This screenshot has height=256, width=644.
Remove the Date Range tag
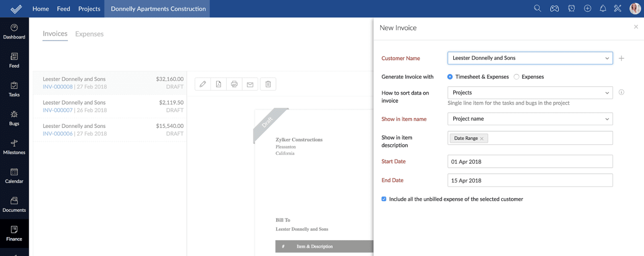click(482, 138)
